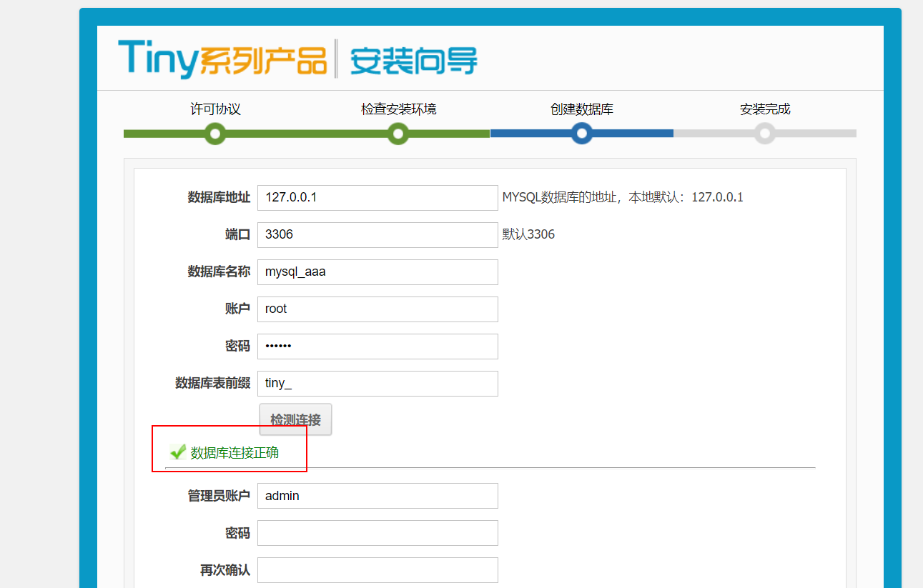Image resolution: width=923 pixels, height=588 pixels.
Task: Click the 端口 label
Action: (237, 234)
